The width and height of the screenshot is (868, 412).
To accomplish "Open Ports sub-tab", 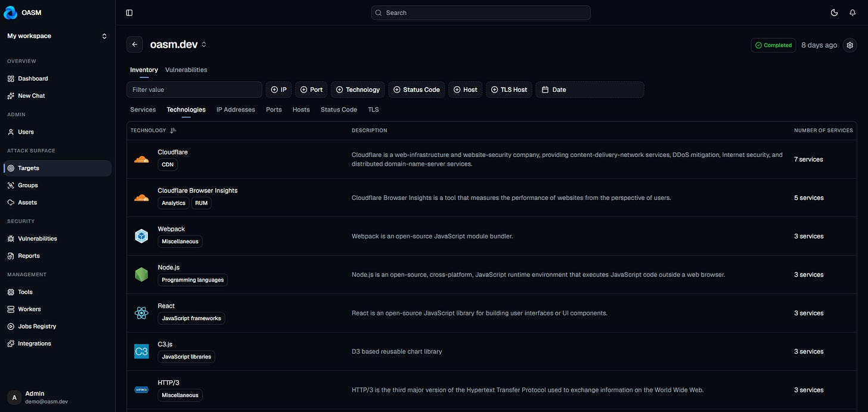I will [x=274, y=110].
